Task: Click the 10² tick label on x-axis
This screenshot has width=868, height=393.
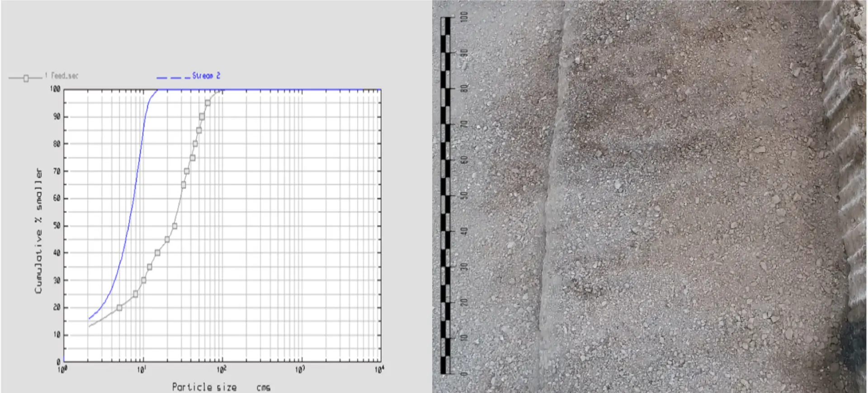Action: pos(221,370)
